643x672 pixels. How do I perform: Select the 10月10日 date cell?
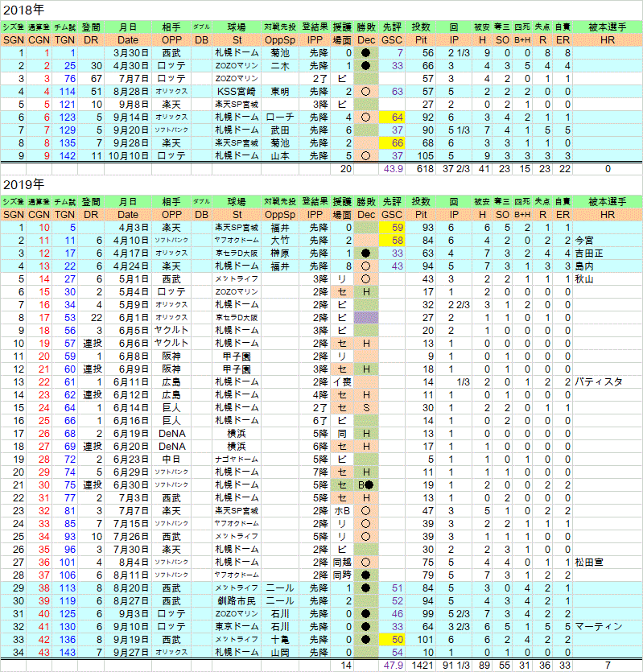[128, 155]
